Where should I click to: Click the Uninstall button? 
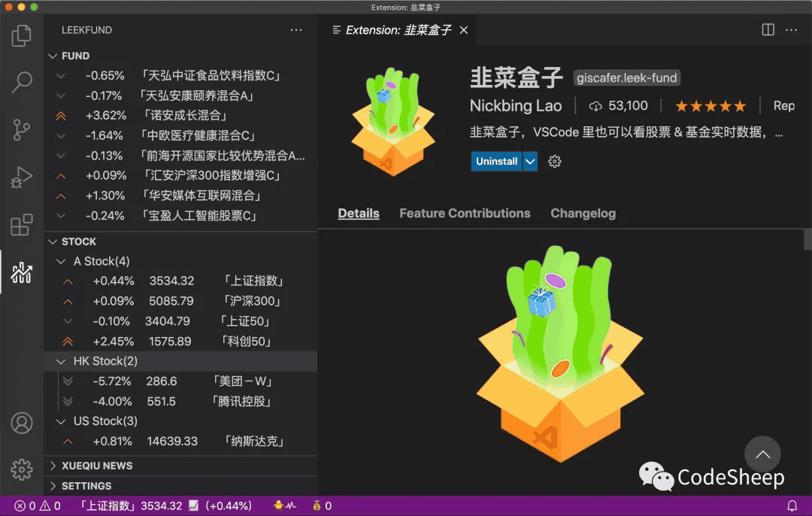[x=497, y=162]
